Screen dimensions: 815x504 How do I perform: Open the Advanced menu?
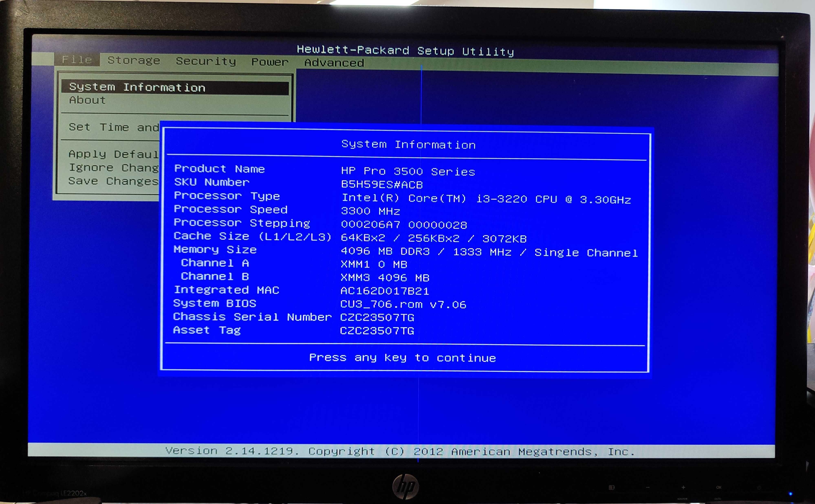click(334, 63)
